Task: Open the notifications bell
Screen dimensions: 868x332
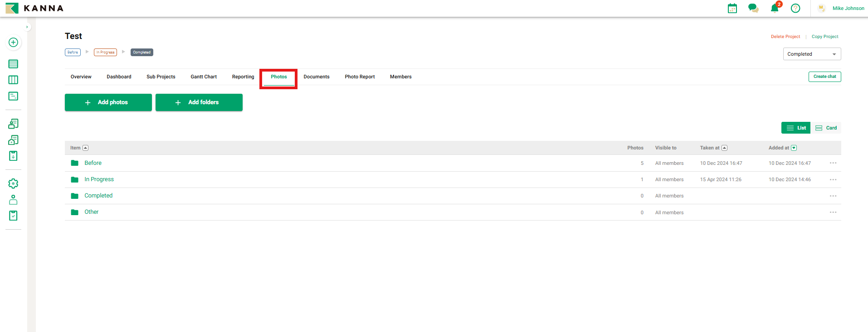Action: point(775,8)
